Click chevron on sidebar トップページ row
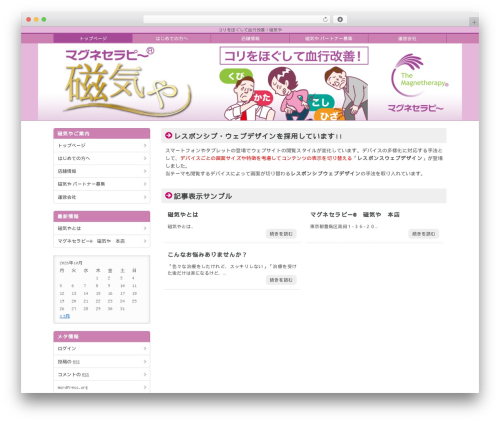This screenshot has width=500, height=423. (x=145, y=145)
